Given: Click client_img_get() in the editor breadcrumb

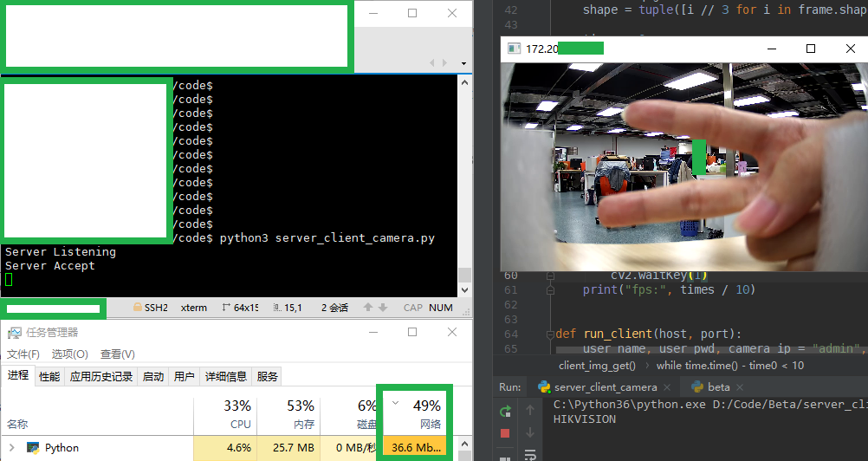Looking at the screenshot, I should pyautogui.click(x=597, y=366).
